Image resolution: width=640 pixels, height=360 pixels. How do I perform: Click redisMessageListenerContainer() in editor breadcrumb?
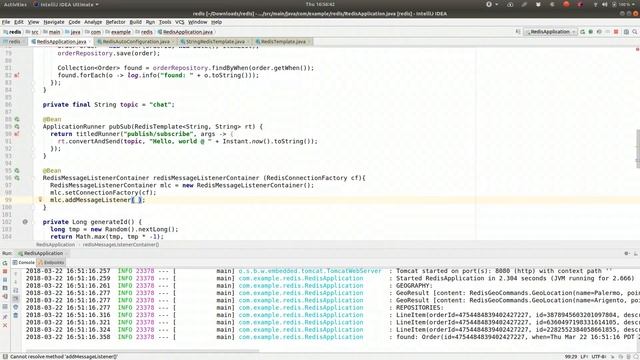click(121, 244)
